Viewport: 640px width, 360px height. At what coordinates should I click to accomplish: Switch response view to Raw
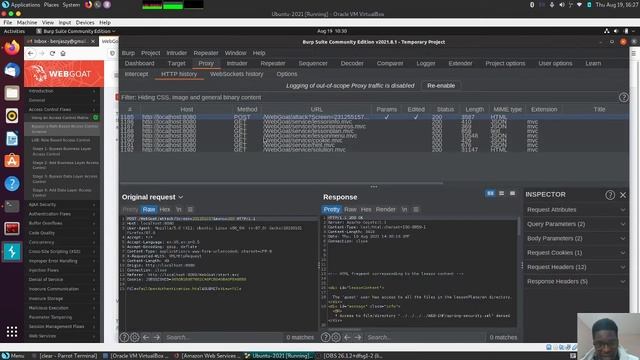pyautogui.click(x=350, y=209)
